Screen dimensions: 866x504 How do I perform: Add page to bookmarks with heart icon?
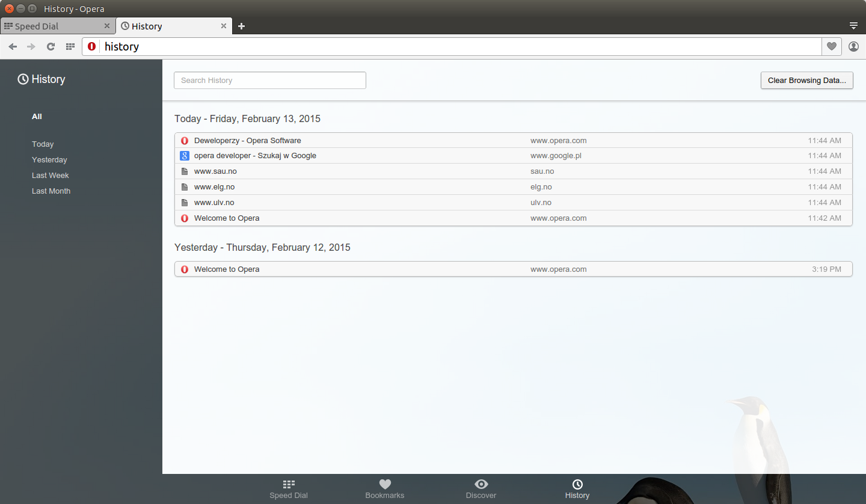[x=831, y=46]
